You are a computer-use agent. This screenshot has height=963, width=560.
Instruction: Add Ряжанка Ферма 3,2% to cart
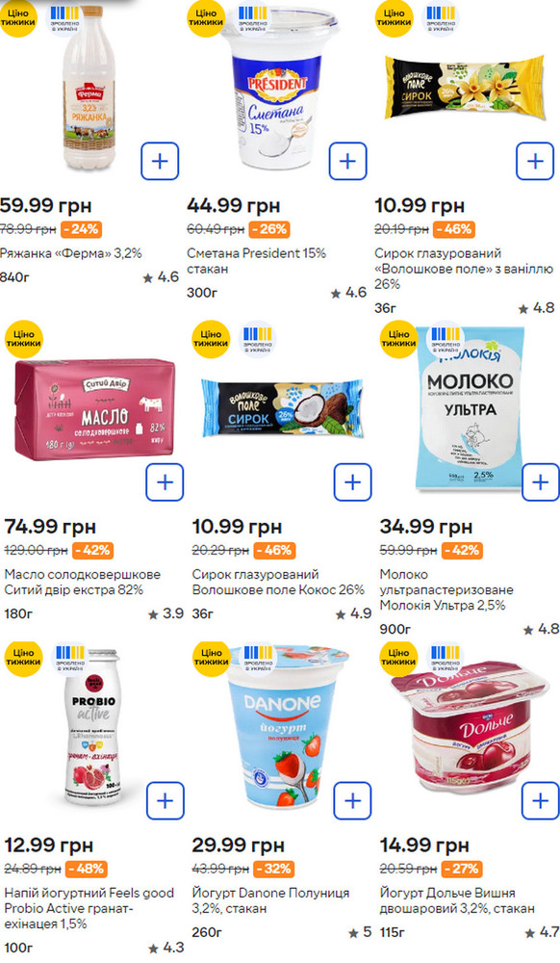160,162
